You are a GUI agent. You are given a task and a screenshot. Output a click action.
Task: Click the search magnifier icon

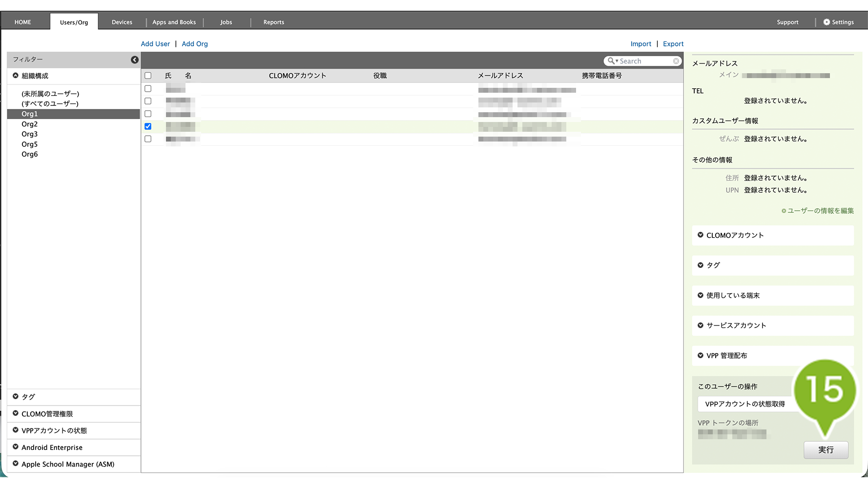611,61
